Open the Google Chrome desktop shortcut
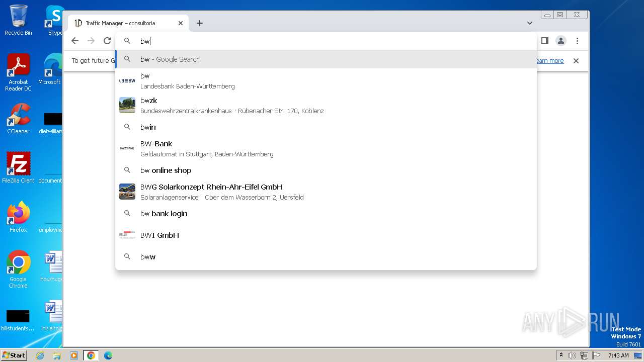Viewport: 644px width, 362px height. tap(18, 269)
